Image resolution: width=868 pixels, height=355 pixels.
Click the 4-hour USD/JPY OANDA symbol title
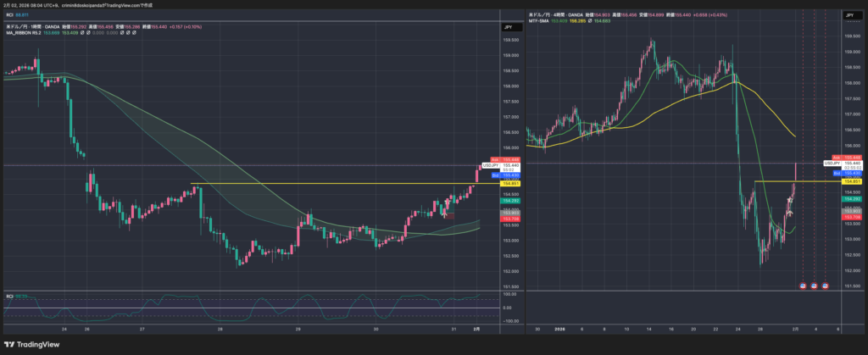coord(559,14)
